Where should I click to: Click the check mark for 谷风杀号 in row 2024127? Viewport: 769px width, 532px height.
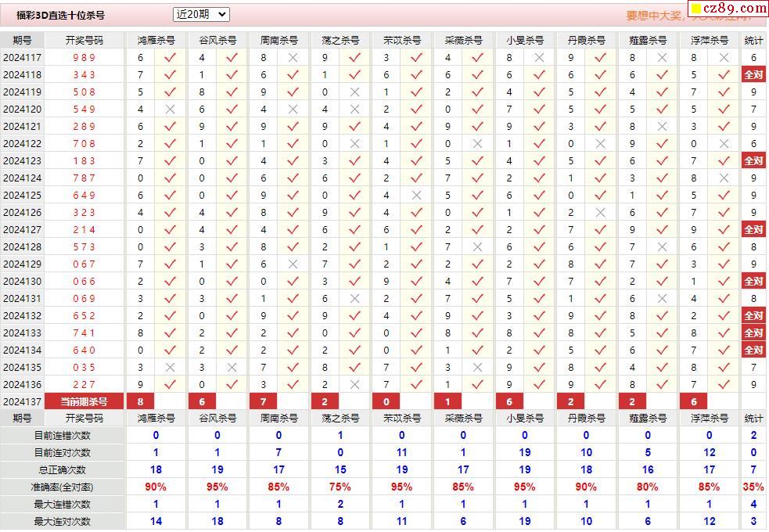click(232, 229)
